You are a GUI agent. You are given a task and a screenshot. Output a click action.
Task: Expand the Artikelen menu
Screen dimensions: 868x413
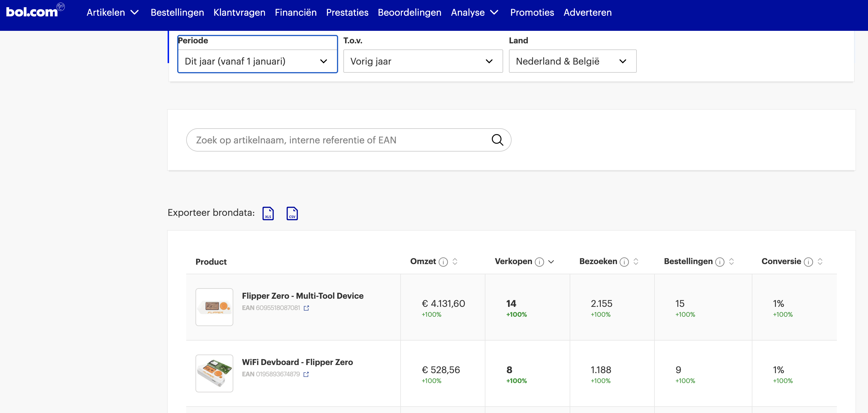tap(112, 13)
